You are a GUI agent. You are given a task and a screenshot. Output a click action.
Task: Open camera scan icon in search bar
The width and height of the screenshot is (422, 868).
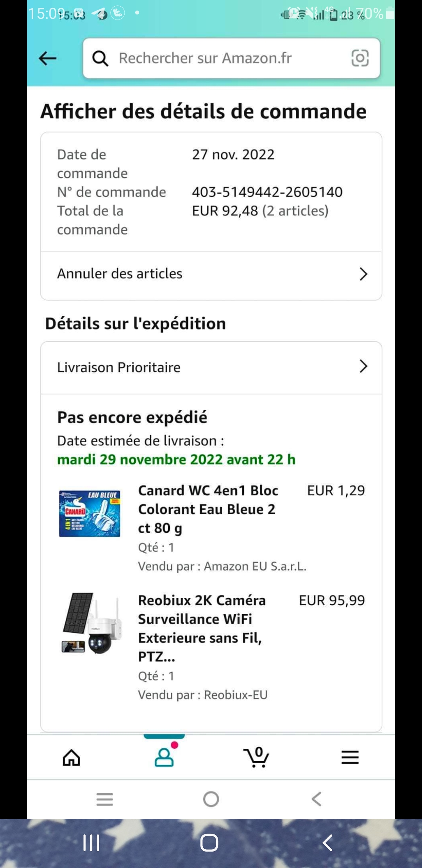coord(360,58)
